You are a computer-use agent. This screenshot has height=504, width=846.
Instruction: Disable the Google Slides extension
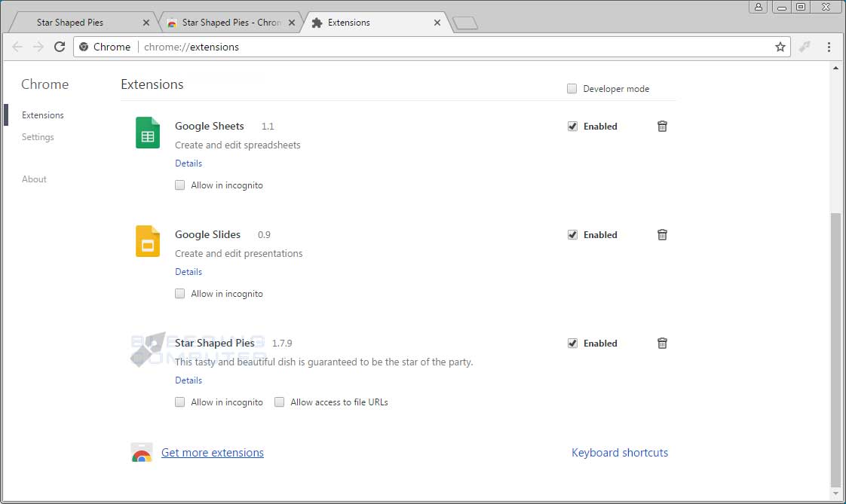pyautogui.click(x=572, y=234)
